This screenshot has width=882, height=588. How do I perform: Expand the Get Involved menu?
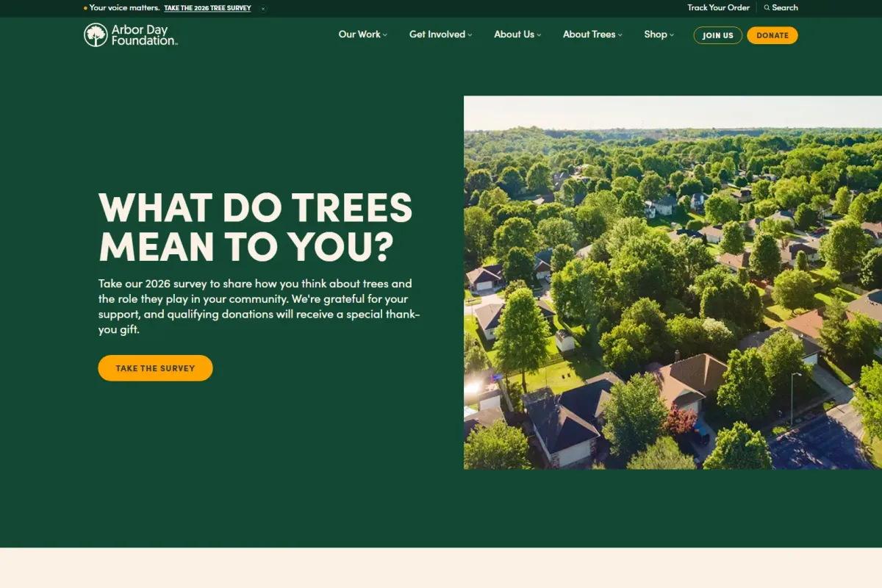pyautogui.click(x=440, y=35)
